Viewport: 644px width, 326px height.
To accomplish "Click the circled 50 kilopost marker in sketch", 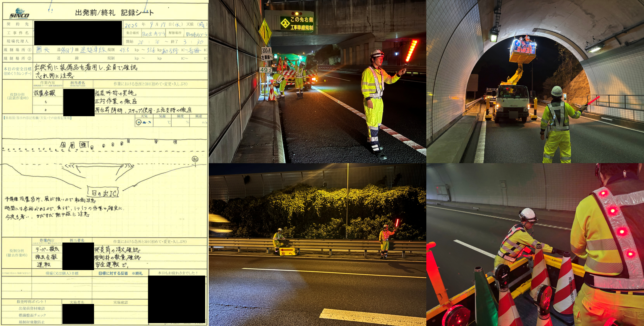I will (195, 159).
